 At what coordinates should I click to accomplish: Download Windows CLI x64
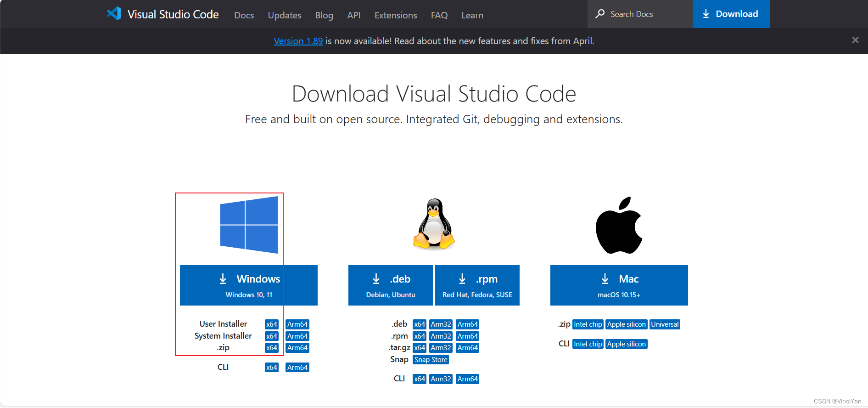[272, 368]
